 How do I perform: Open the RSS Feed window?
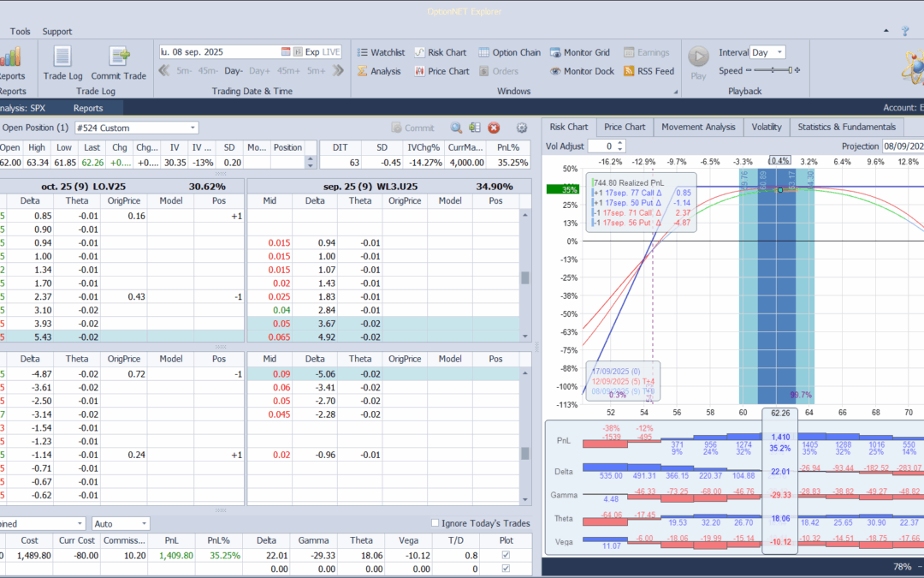point(649,71)
